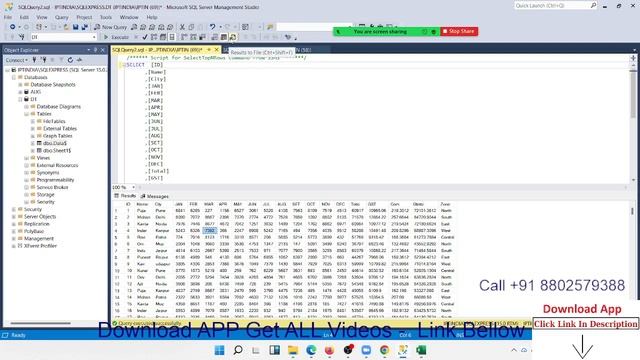640x360 pixels.
Task: Click the Change Connection icon
Action: [x=21, y=37]
